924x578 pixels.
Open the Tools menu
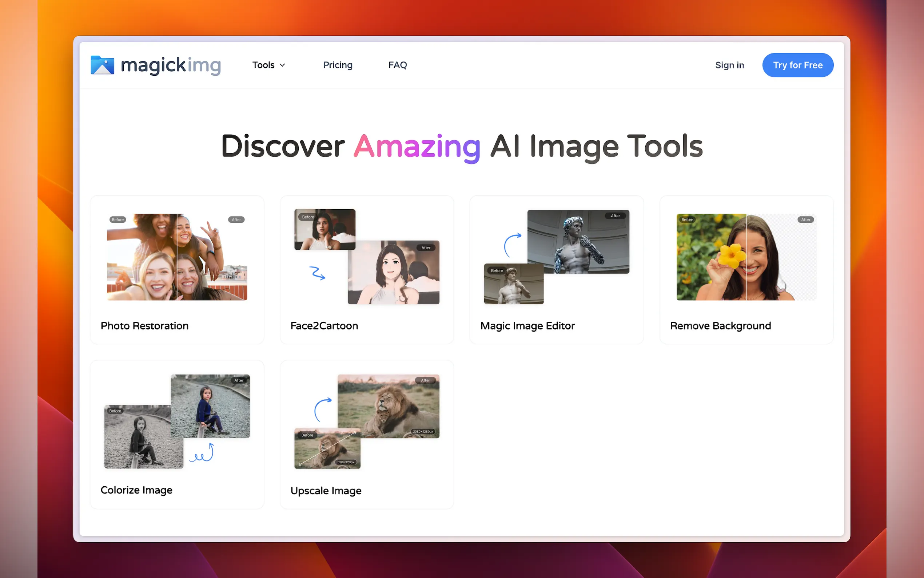(x=264, y=66)
